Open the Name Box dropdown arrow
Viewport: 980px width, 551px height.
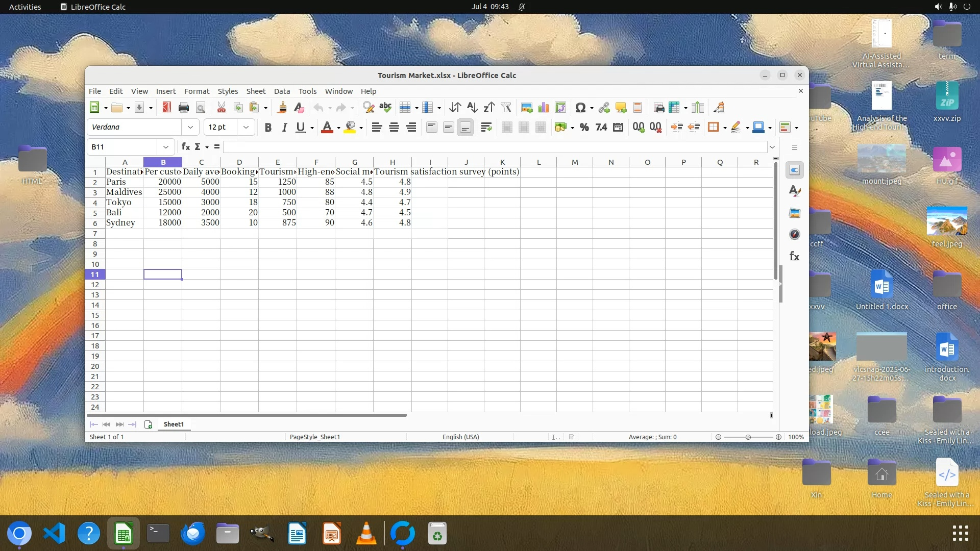coord(166,147)
